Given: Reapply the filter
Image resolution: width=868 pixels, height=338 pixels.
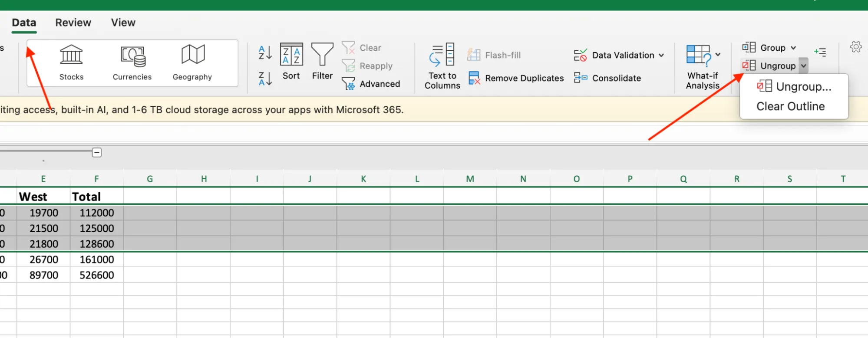Looking at the screenshot, I should [367, 66].
